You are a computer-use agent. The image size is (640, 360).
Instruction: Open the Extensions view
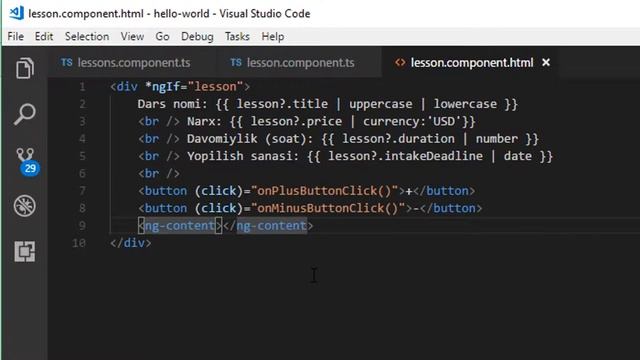pos(24,251)
